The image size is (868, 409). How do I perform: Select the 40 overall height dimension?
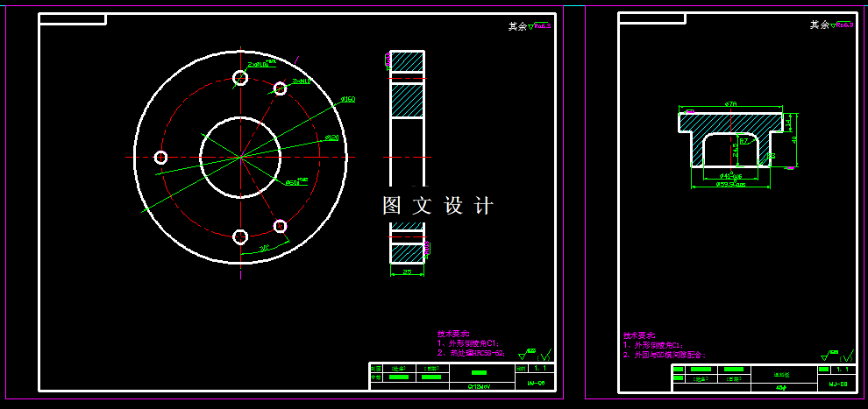click(x=794, y=140)
